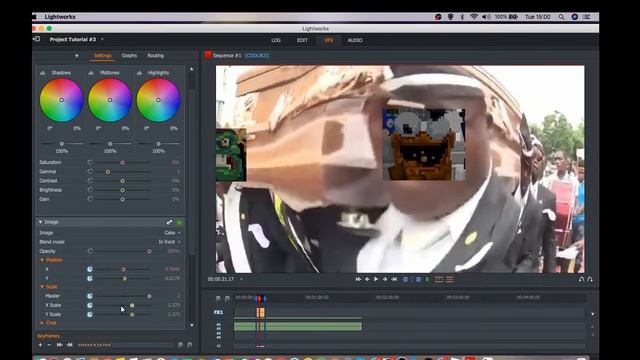Play the sequence
The width and height of the screenshot is (640, 360).
376,279
